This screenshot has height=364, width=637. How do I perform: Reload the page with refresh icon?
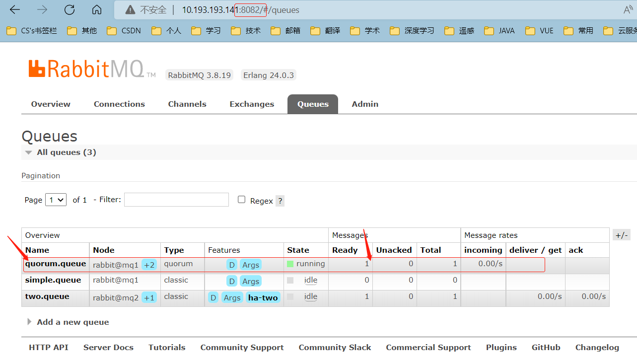click(70, 9)
